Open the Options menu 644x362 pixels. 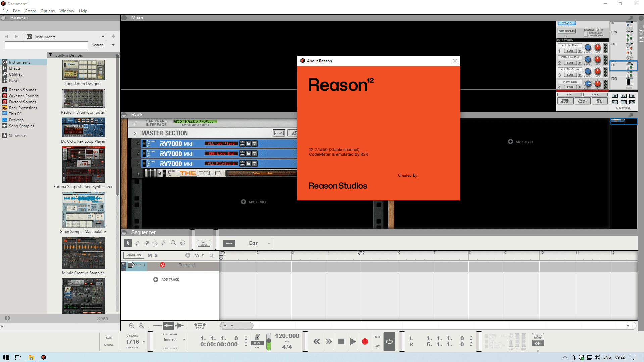pyautogui.click(x=47, y=11)
